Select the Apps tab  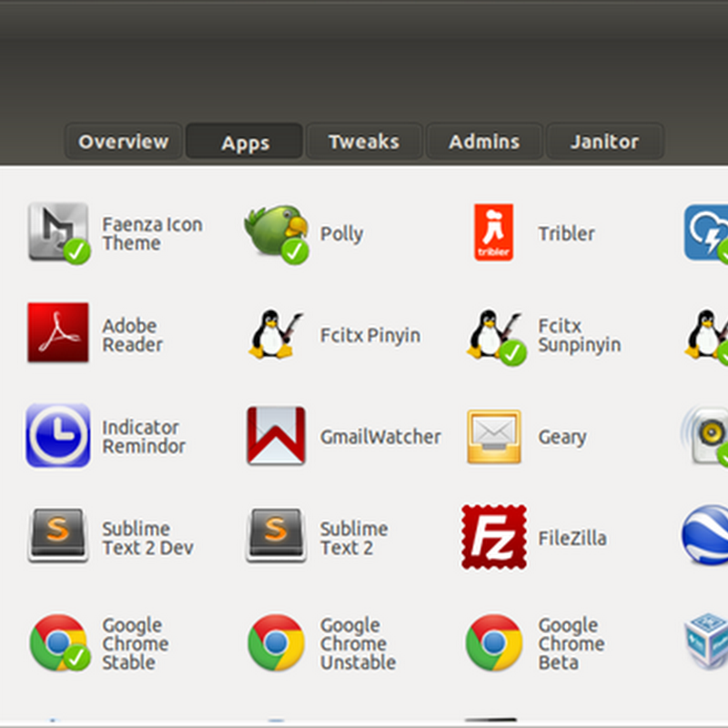pos(245,142)
